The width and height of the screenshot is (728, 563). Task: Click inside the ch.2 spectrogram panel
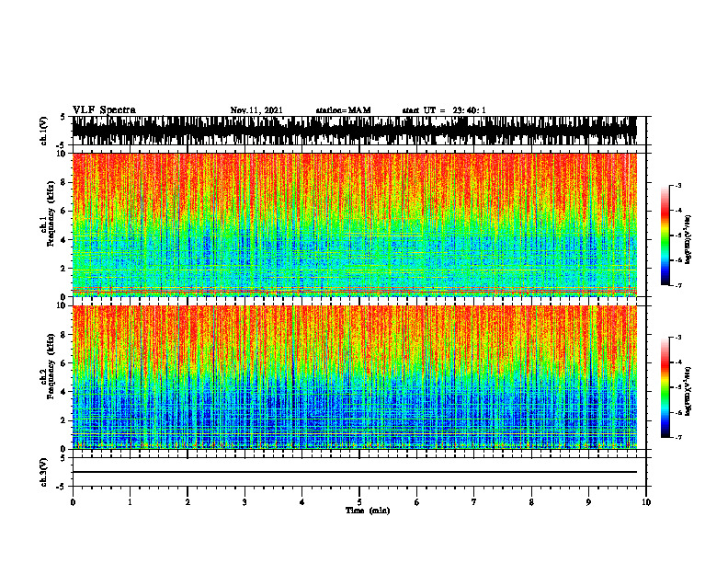pos(354,377)
